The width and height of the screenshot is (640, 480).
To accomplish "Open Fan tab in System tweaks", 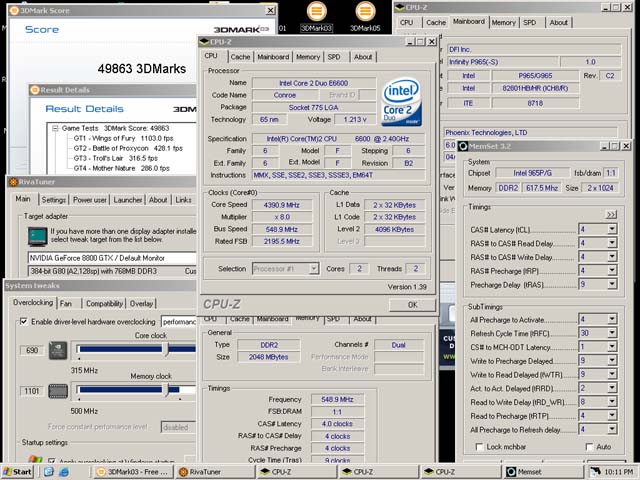I will [66, 304].
